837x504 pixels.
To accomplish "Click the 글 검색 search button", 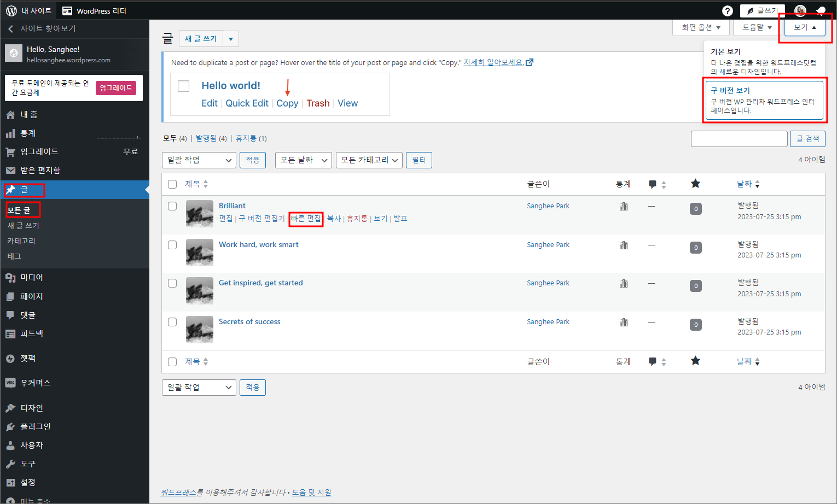I will tap(807, 139).
